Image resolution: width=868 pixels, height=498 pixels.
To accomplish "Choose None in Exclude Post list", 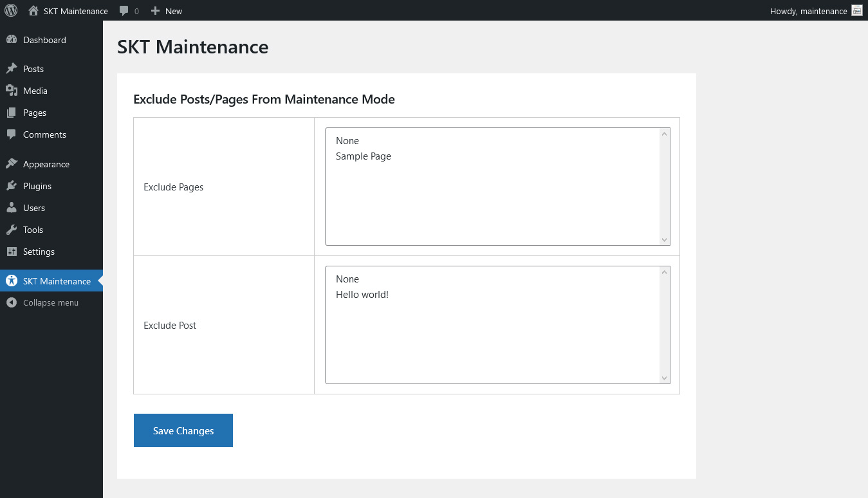I will click(x=347, y=279).
